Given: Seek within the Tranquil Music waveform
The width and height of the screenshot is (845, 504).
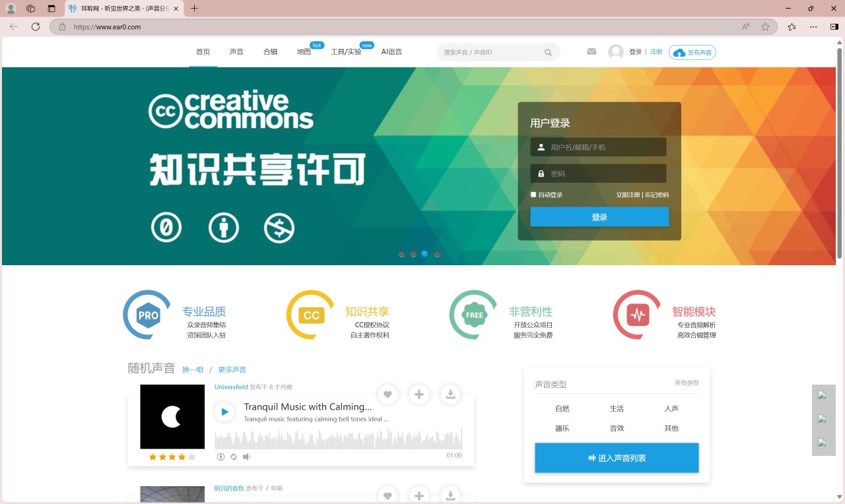Looking at the screenshot, I should coord(338,439).
